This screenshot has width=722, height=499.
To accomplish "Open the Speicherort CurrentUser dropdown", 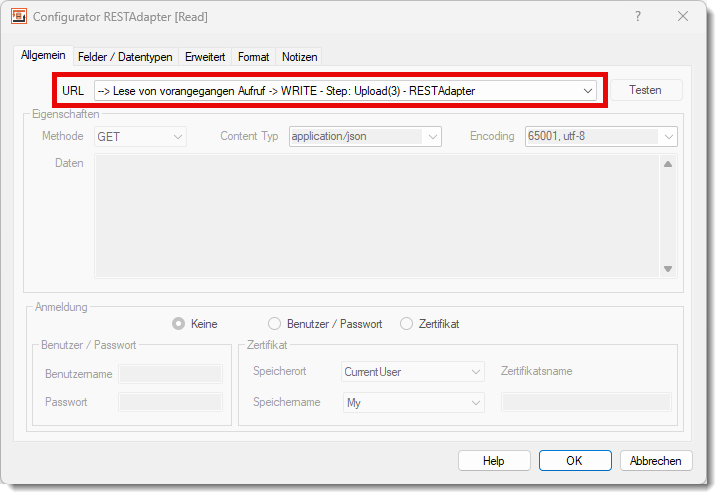I will tap(476, 372).
